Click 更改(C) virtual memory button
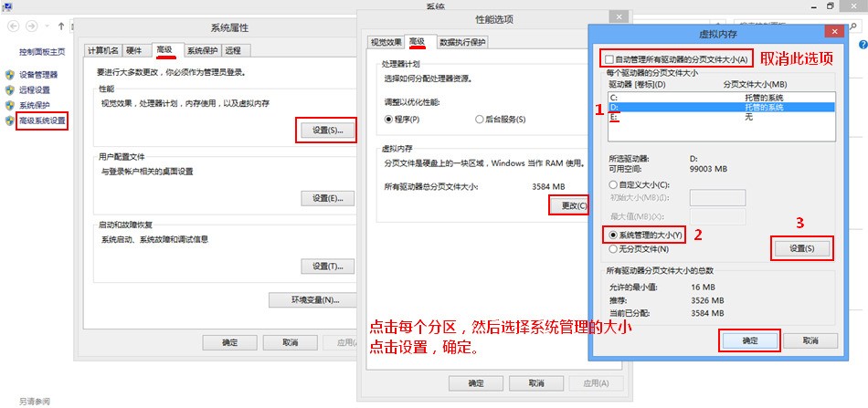This screenshot has height=408, width=868. 568,205
